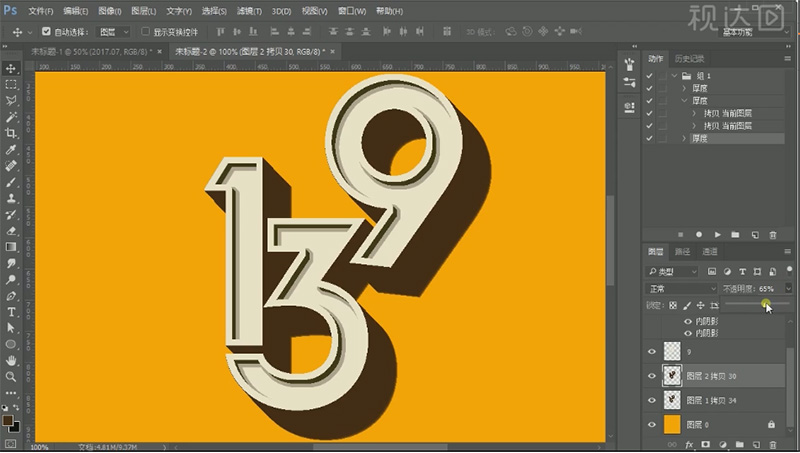Select the Crop tool in the toolbar

[11, 133]
